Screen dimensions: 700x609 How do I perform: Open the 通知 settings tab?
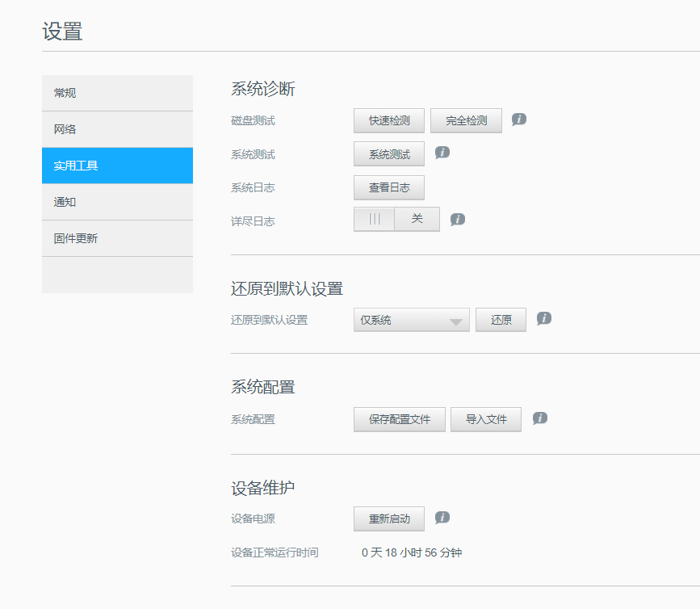(117, 202)
